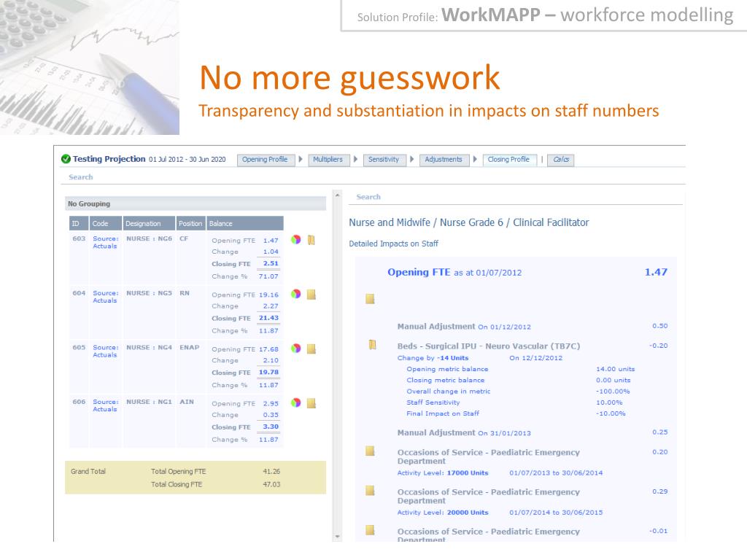The width and height of the screenshot is (747, 560).
Task: Click Beds - Surgical IPU - Neuro Vascular entry
Action: 489,346
